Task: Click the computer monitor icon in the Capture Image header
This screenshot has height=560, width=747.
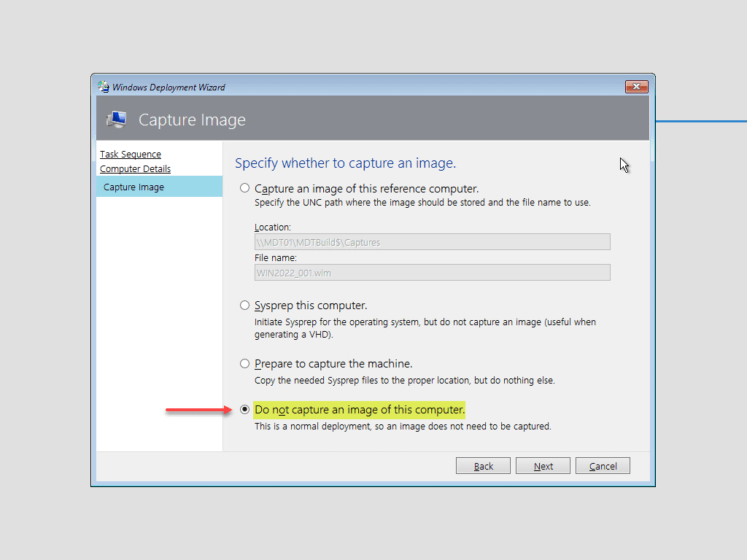Action: 116,120
